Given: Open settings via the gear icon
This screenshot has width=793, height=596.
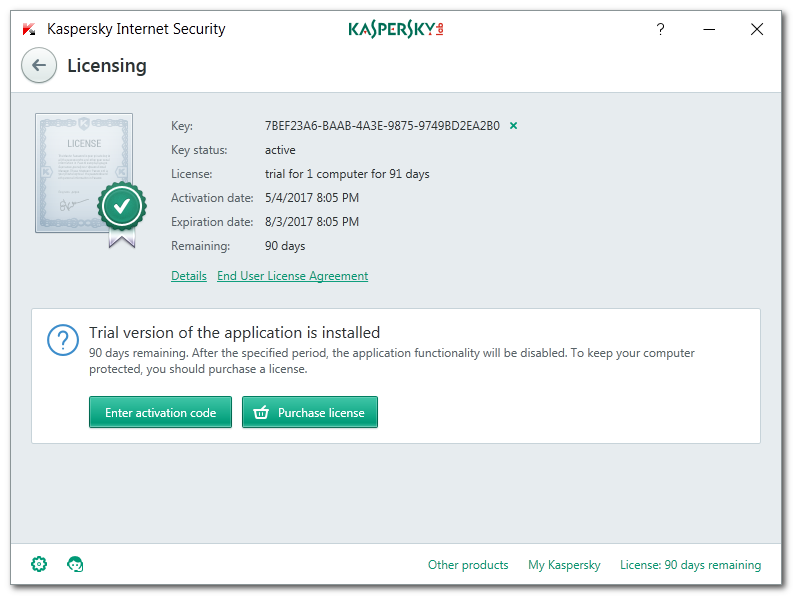Looking at the screenshot, I should pos(39,564).
